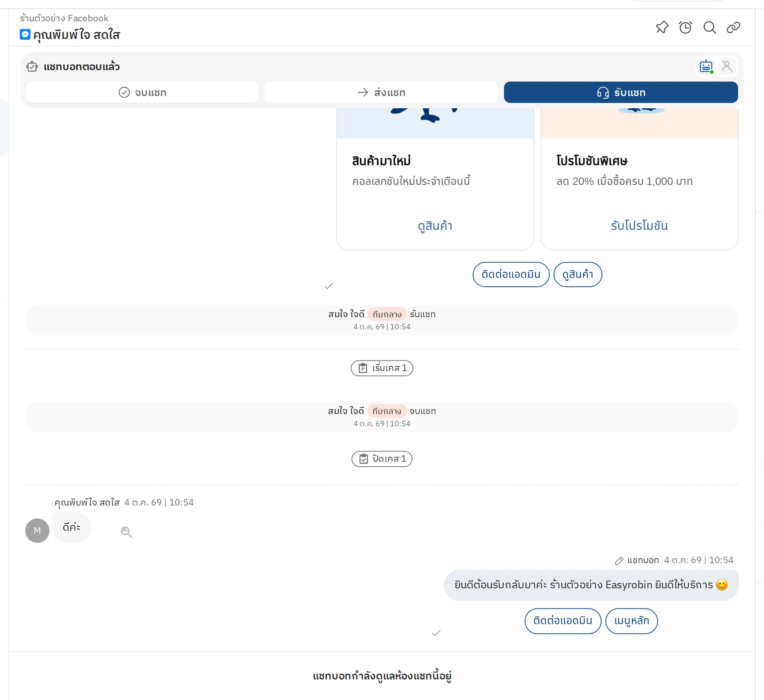Select the ดูสินค้า quick reply chip

(577, 274)
